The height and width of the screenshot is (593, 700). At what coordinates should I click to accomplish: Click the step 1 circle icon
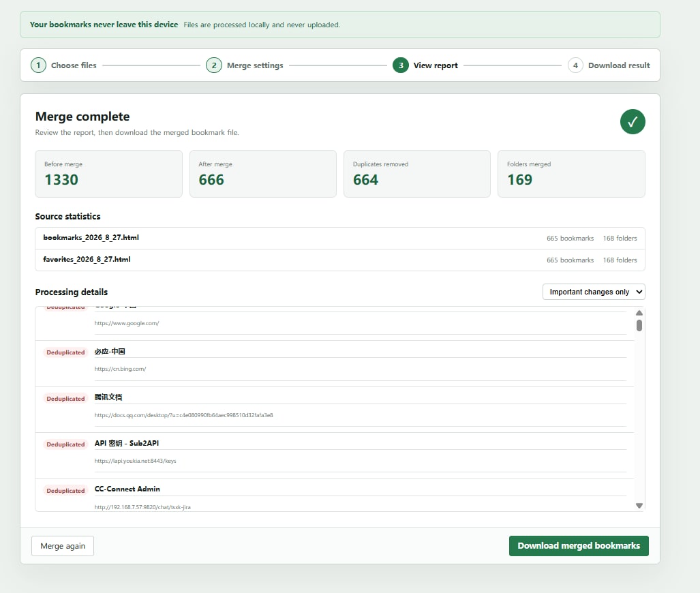[x=38, y=65]
